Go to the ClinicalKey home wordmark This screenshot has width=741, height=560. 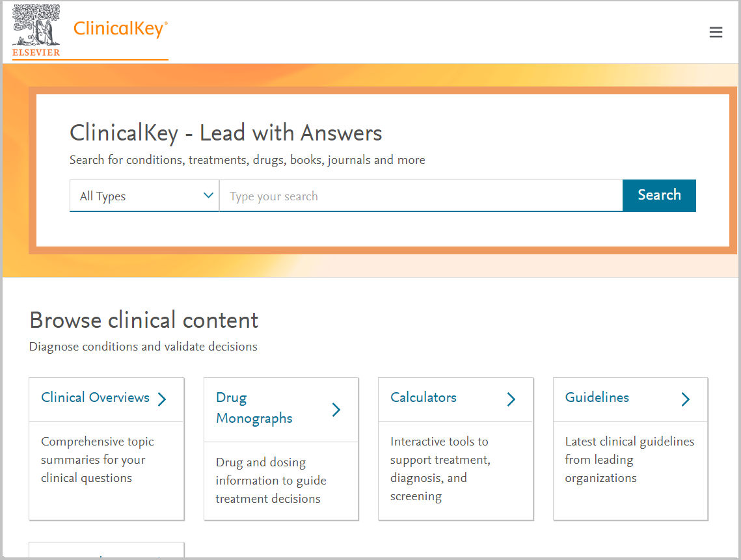click(120, 29)
